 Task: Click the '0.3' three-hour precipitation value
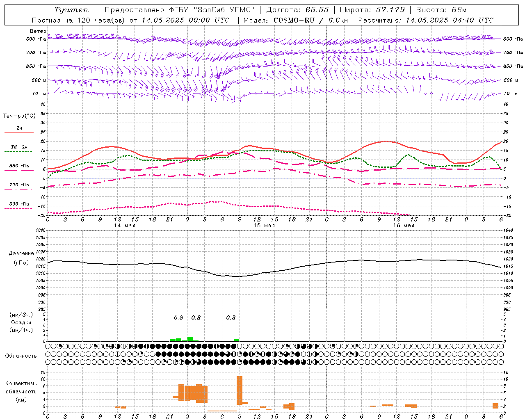pos(231,317)
